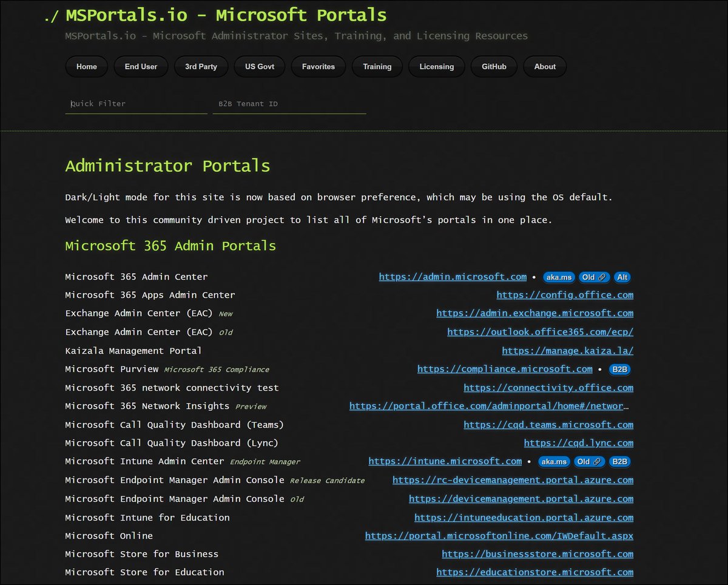Open https://connectivity.office.com link
Screen dimensions: 728x585
pyautogui.click(x=548, y=388)
